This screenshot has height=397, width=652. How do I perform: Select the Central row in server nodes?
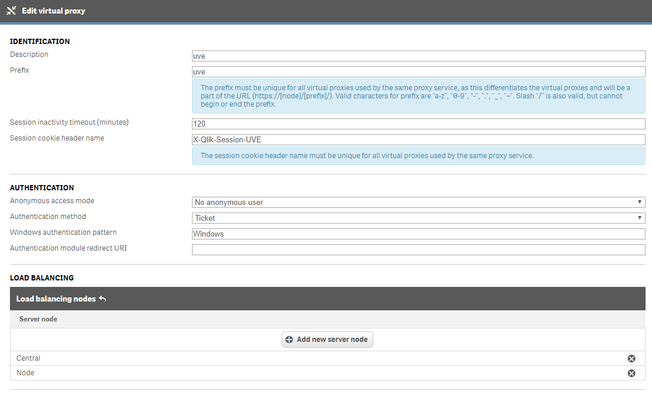click(328, 358)
